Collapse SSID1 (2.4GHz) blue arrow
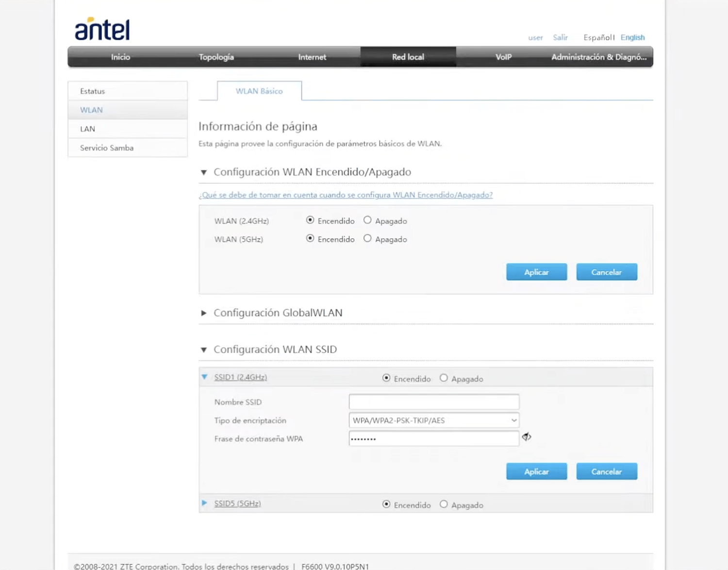This screenshot has width=728, height=570. click(x=205, y=377)
